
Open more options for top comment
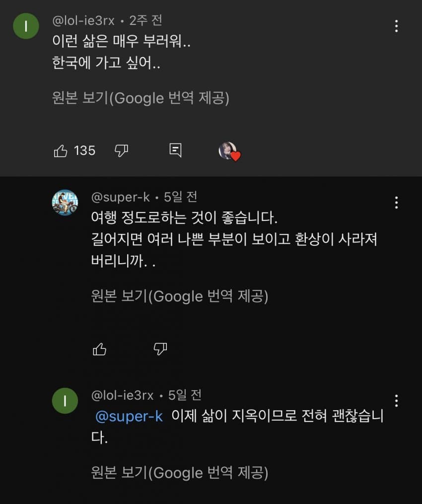coord(396,26)
